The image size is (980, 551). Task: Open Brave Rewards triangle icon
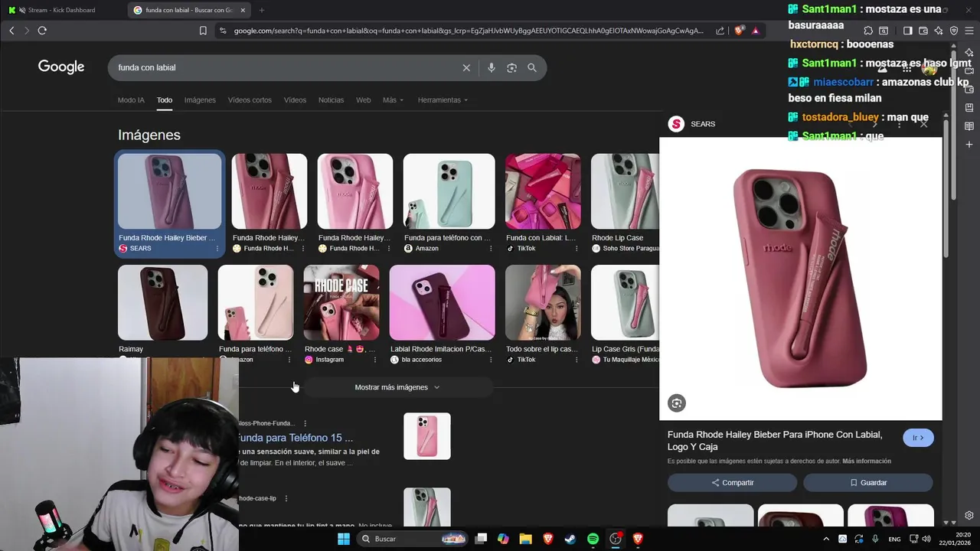pos(756,31)
